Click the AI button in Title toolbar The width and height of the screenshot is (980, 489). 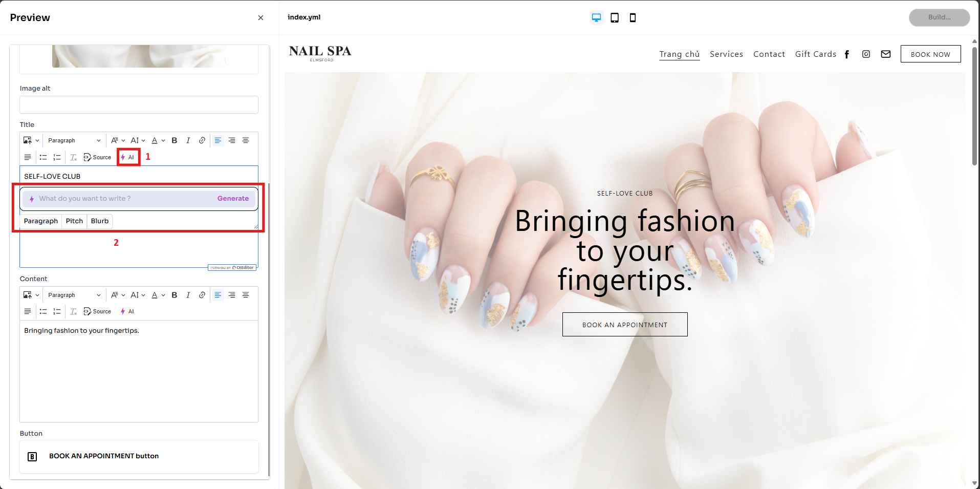coord(128,157)
